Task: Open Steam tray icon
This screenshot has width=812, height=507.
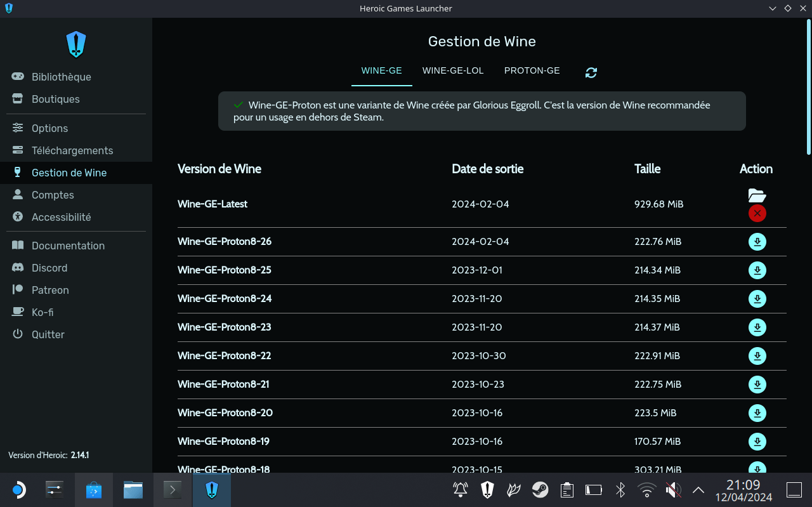Action: pyautogui.click(x=540, y=490)
